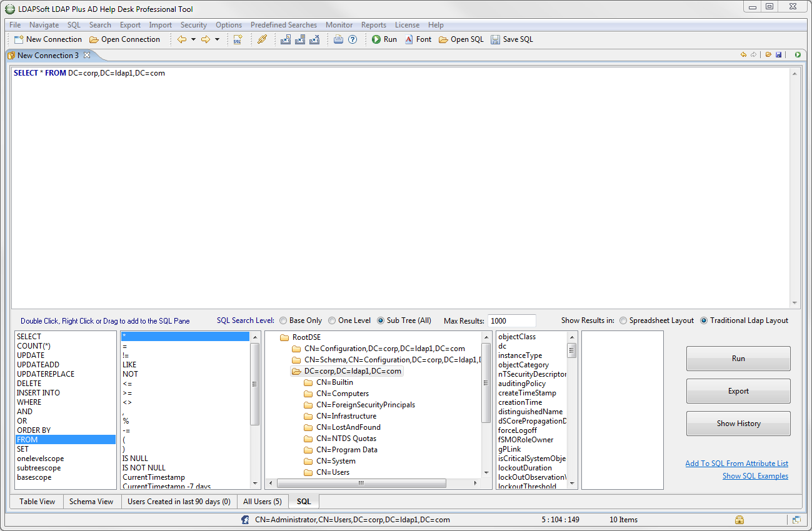Screen dimensions: 812x531
Task: Enable Spreadsheet Layout for results
Action: pyautogui.click(x=623, y=320)
